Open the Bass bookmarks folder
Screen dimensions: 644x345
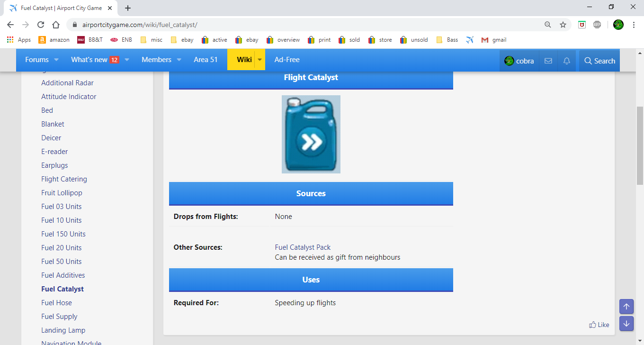(447, 40)
